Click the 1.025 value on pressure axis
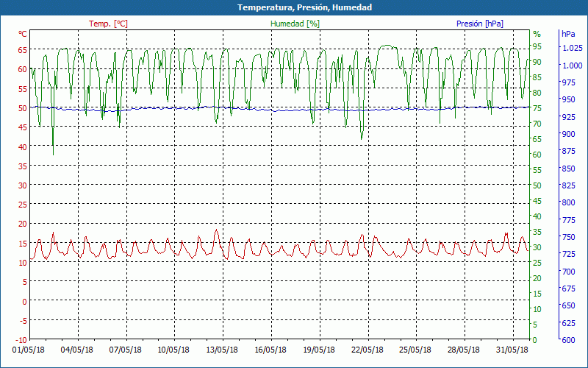The image size is (588, 368). 573,48
